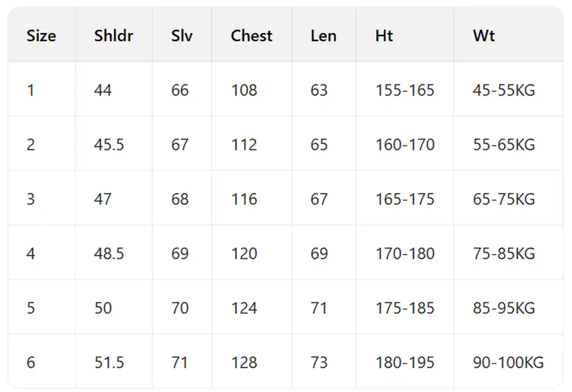Click the 75-85KG weight cell

504,254
